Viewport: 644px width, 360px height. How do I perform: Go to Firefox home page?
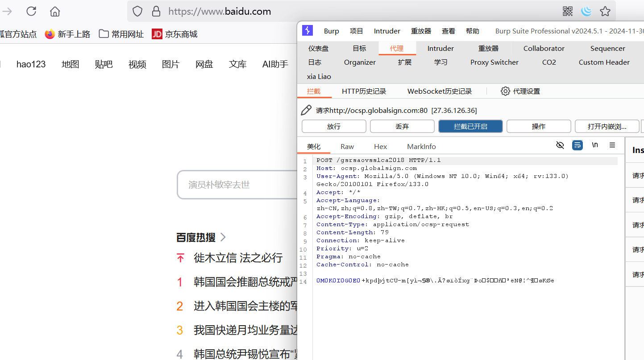(55, 11)
